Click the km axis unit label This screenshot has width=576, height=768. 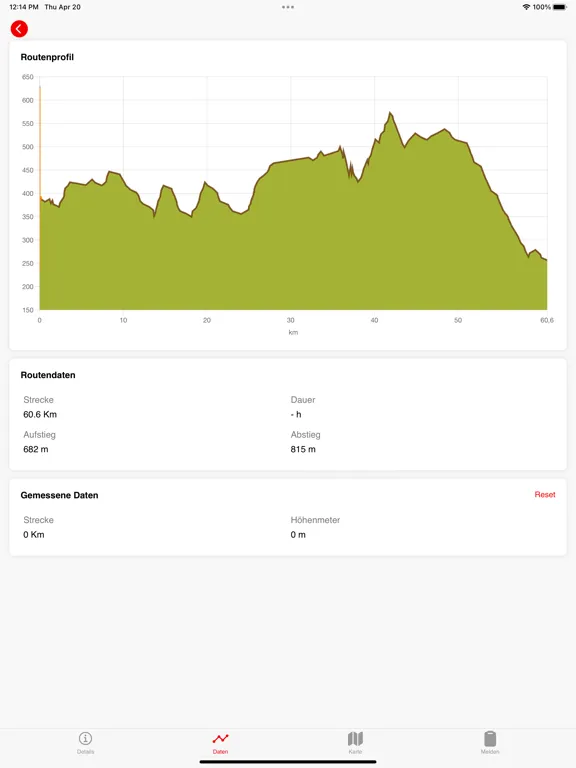coord(293,333)
